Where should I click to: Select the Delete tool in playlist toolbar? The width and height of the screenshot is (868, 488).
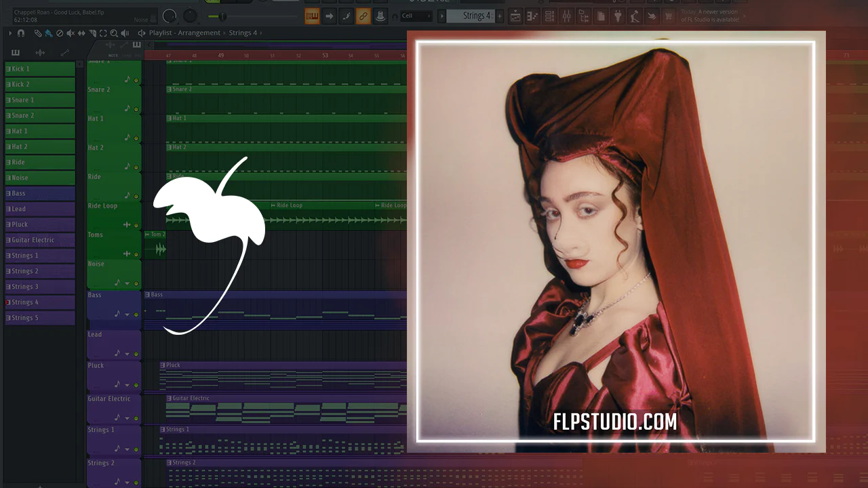(60, 33)
